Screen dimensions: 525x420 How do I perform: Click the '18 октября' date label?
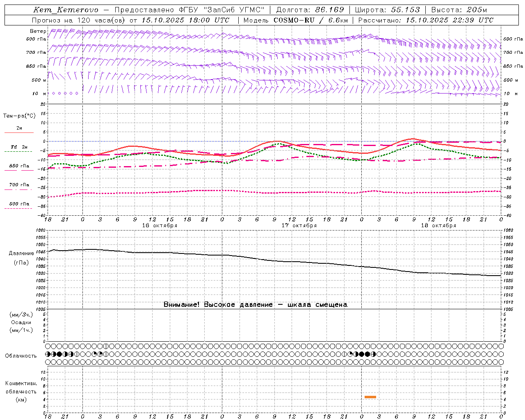pos(438,226)
